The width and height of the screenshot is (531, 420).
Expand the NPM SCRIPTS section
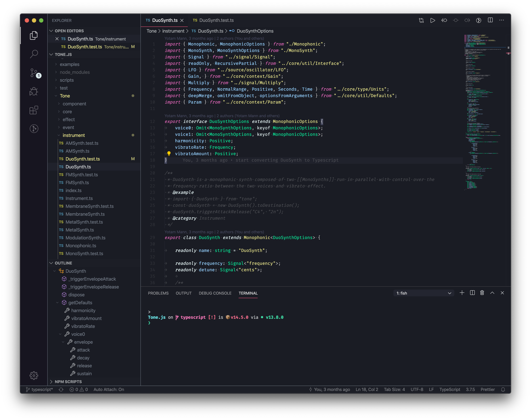click(68, 382)
